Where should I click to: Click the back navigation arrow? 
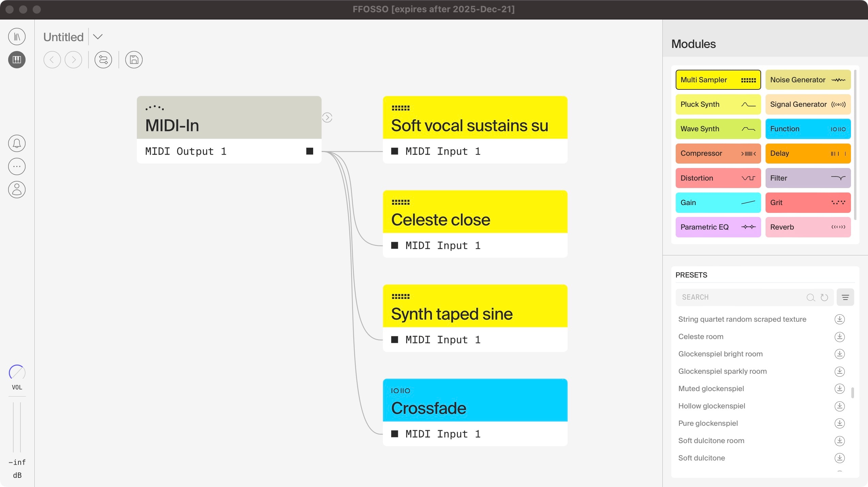52,60
